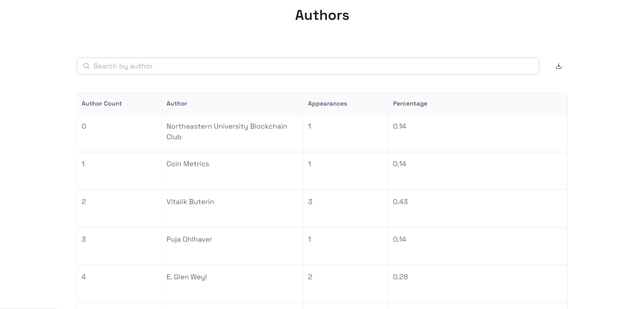Click appearances value 3 for Vitalik Buterin
Screen dimensions: 644x309
pyautogui.click(x=310, y=202)
